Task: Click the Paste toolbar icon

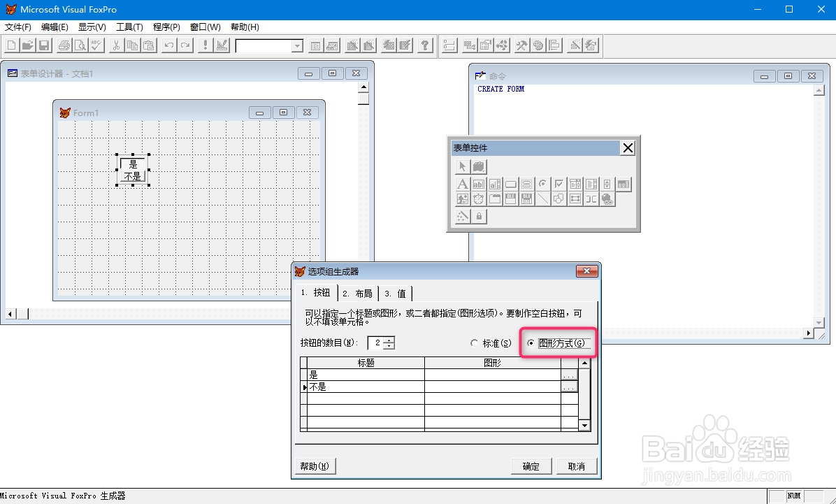Action: 149,45
